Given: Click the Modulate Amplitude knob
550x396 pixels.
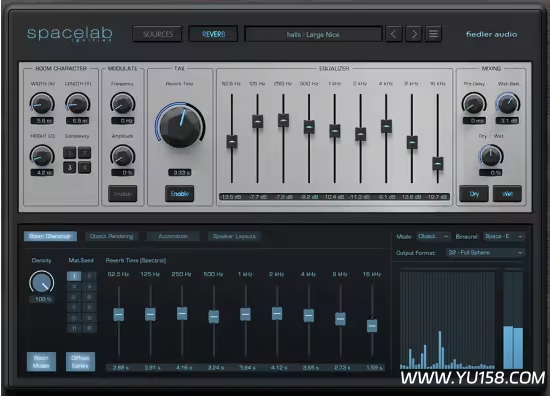Looking at the screenshot, I should click(x=122, y=156).
